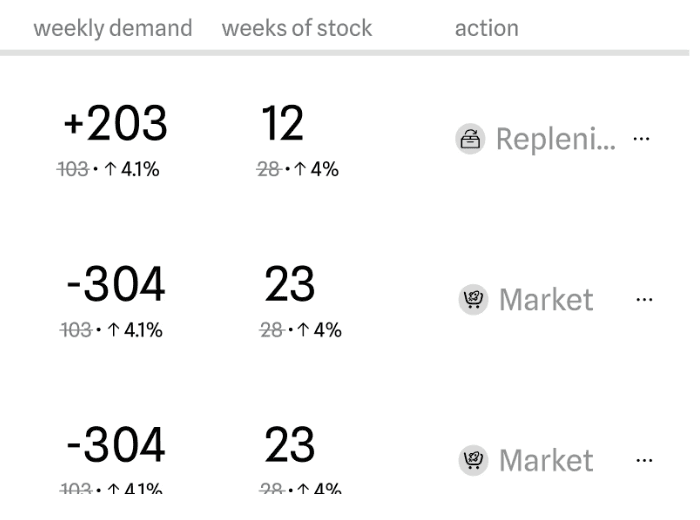The height and width of the screenshot is (520, 700).
Task: Click the third row's -304 demand value
Action: pyautogui.click(x=116, y=445)
